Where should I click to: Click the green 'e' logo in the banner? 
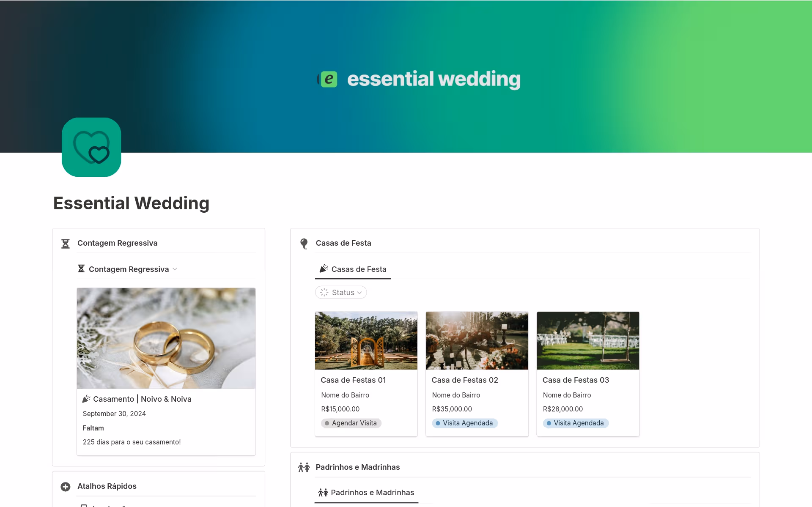click(329, 79)
